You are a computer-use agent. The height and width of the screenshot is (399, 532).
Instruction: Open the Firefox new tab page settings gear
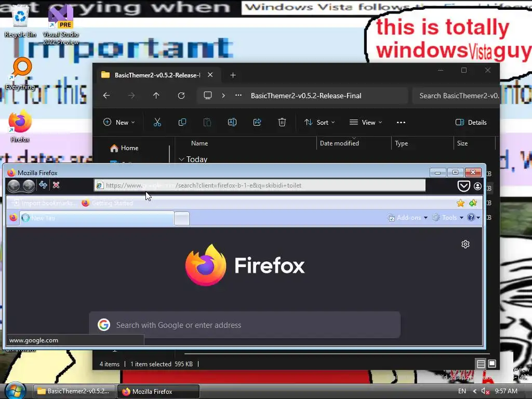[465, 244]
